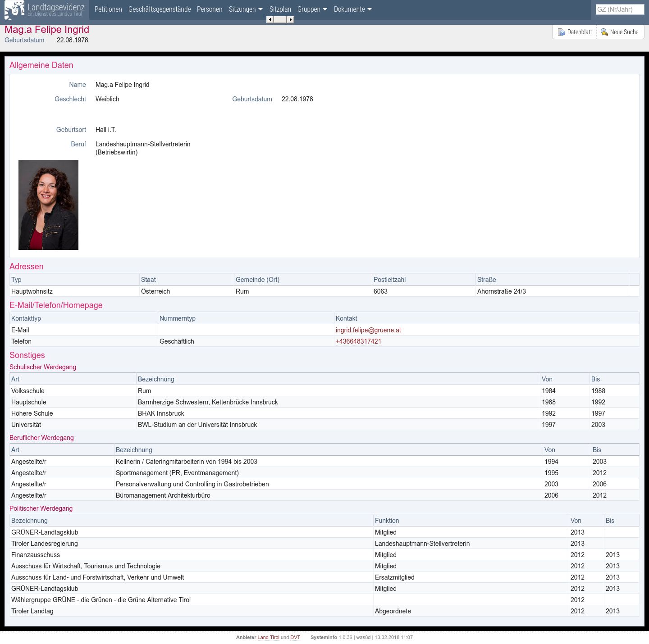Viewport: 649px width, 644px height.
Task: Expand the Gruppen dropdown menu
Action: coord(312,9)
